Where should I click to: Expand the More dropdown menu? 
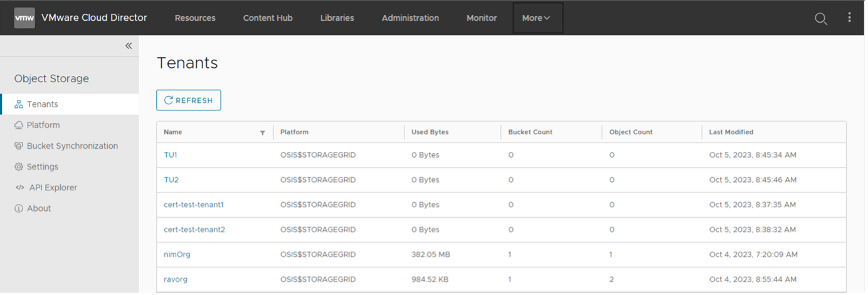(x=536, y=18)
